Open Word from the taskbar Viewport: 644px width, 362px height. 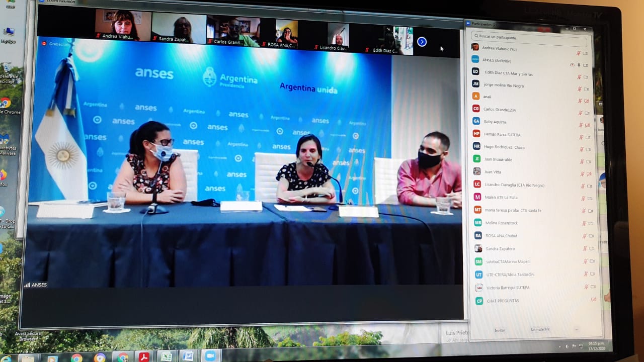pos(188,356)
